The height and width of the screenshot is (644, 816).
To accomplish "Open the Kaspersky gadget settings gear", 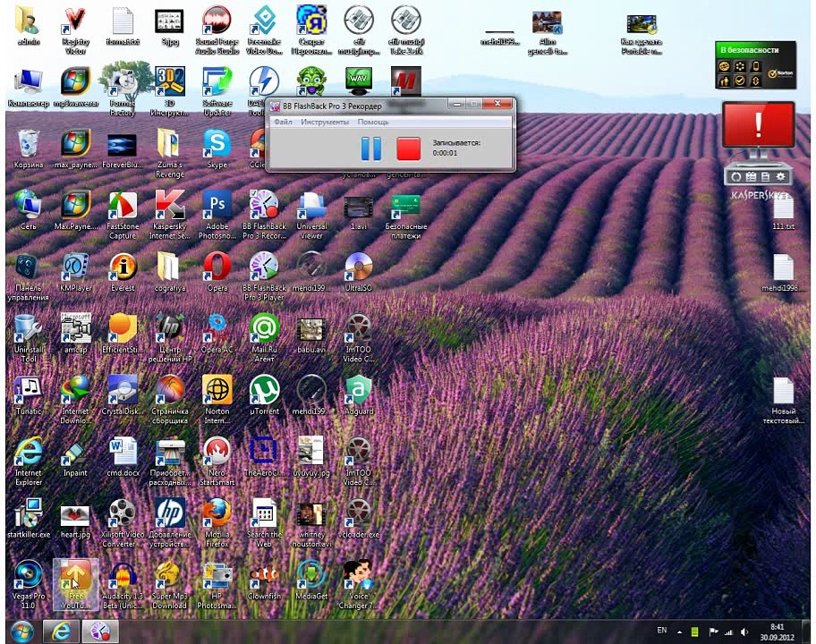I will tap(780, 177).
